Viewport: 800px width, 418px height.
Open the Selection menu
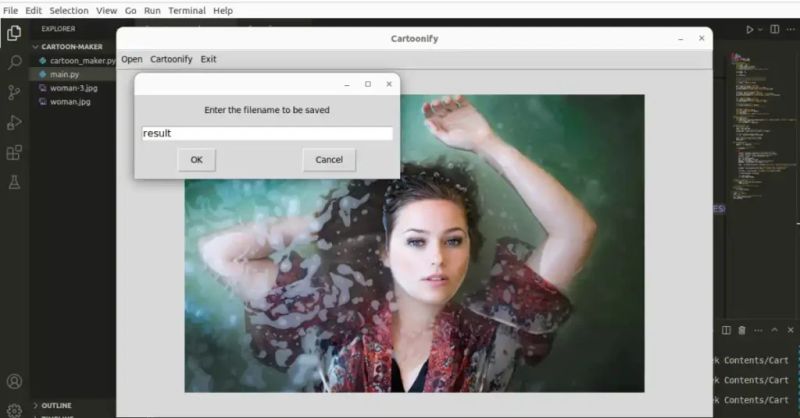69,10
